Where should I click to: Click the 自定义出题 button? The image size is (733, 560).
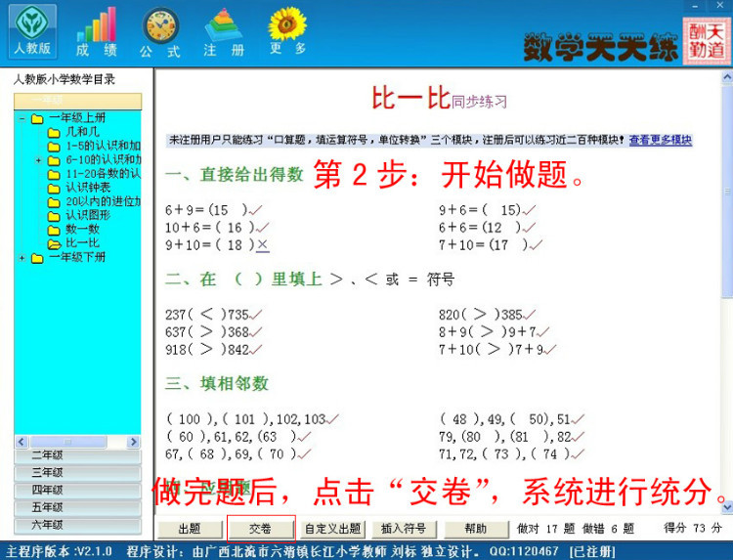[332, 529]
